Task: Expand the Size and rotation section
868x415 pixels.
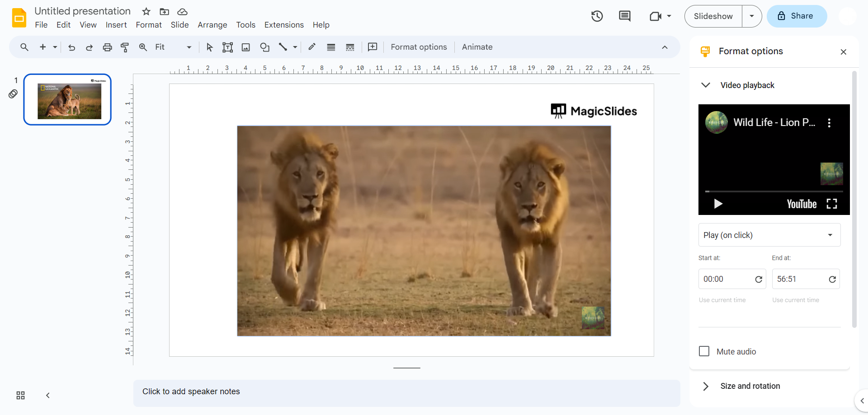Action: pyautogui.click(x=750, y=386)
